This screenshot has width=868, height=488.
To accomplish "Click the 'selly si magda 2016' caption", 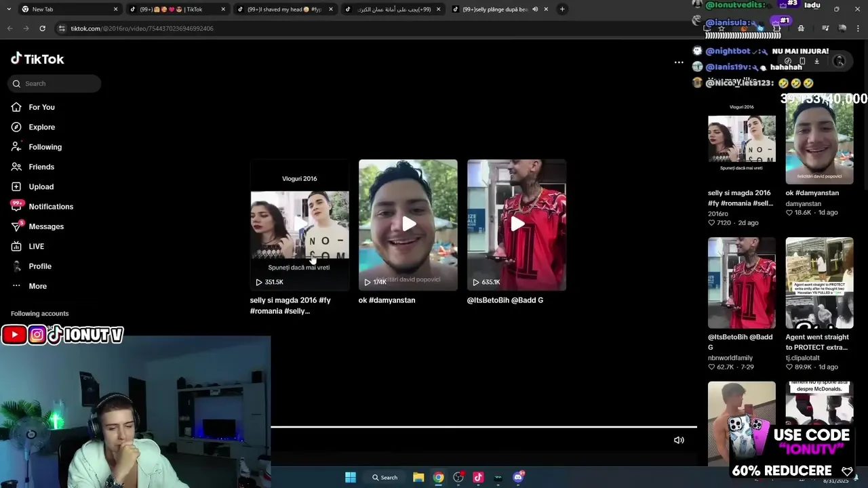I will (290, 306).
